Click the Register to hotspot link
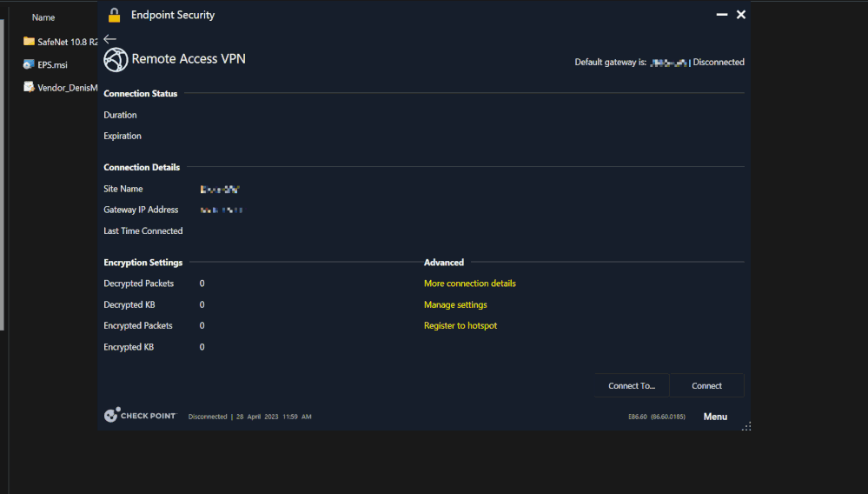Viewport: 868px width, 494px height. [461, 325]
